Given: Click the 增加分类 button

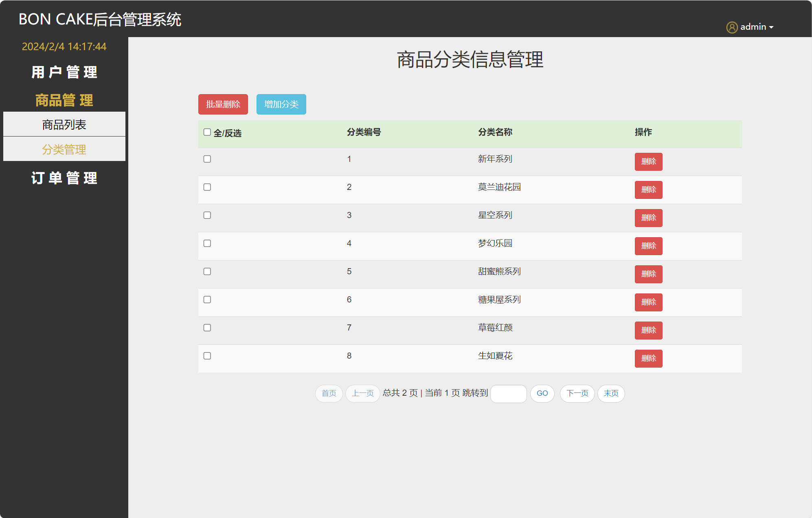Looking at the screenshot, I should [x=281, y=104].
